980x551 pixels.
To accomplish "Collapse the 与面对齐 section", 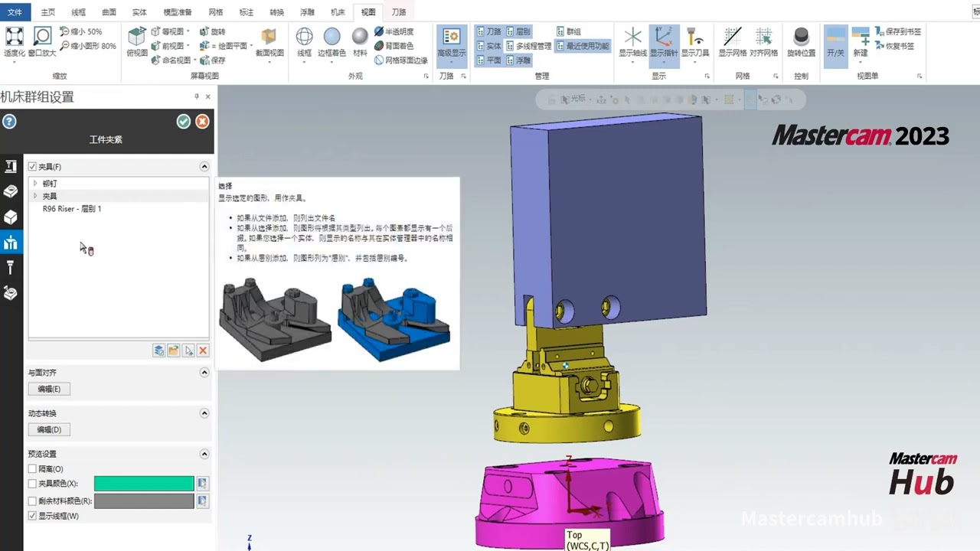I will point(204,373).
